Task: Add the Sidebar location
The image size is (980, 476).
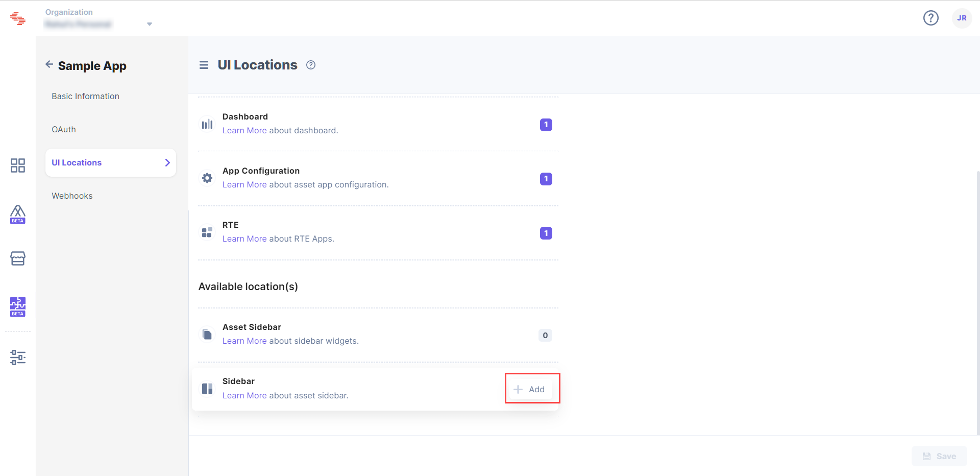Action: (x=530, y=389)
